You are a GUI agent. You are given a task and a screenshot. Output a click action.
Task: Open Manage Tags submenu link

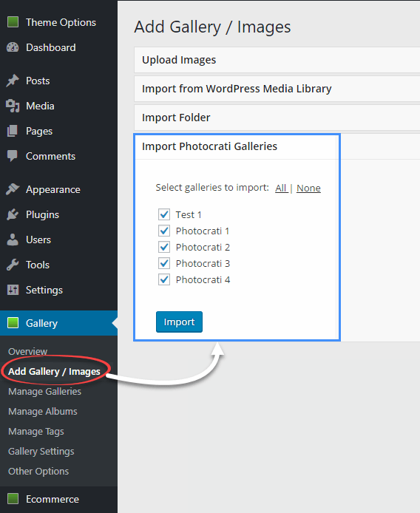36,431
